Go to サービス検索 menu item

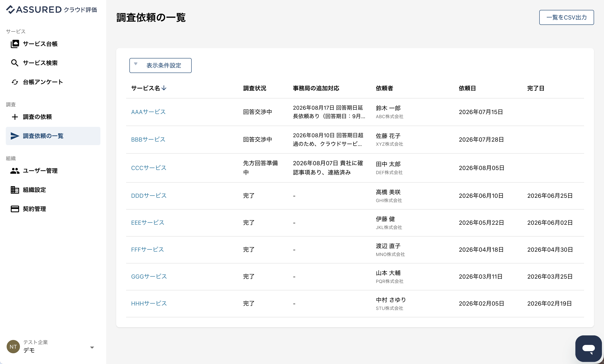[53, 63]
